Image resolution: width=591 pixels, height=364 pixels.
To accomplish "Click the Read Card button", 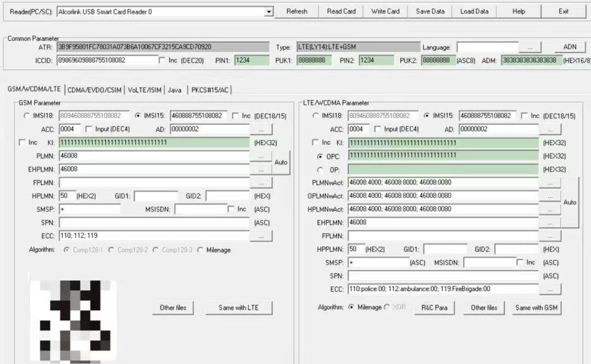I will pos(341,11).
